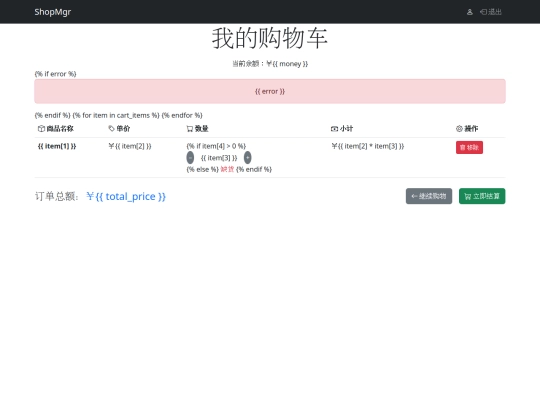Remove the item with the red 移除 button
This screenshot has width=540, height=405.
pos(469,147)
